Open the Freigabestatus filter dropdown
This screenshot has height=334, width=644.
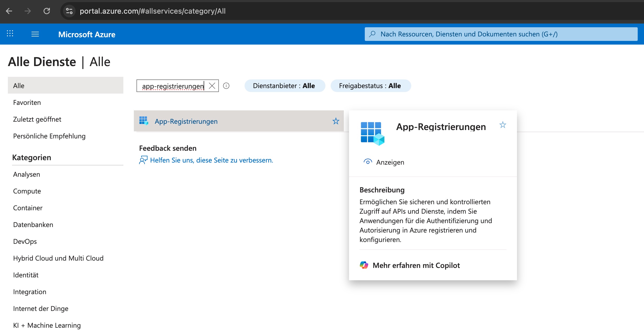[x=370, y=86]
